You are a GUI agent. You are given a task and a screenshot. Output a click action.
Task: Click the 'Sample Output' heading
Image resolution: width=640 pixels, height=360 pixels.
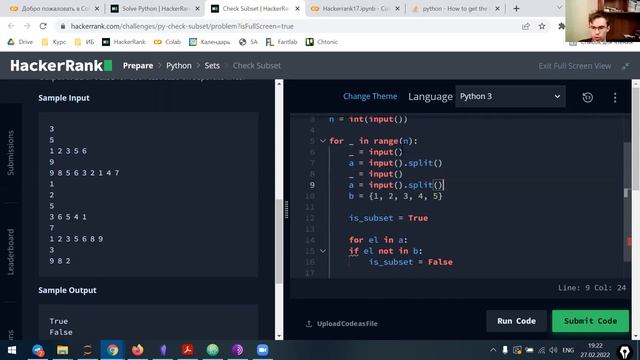tap(67, 290)
